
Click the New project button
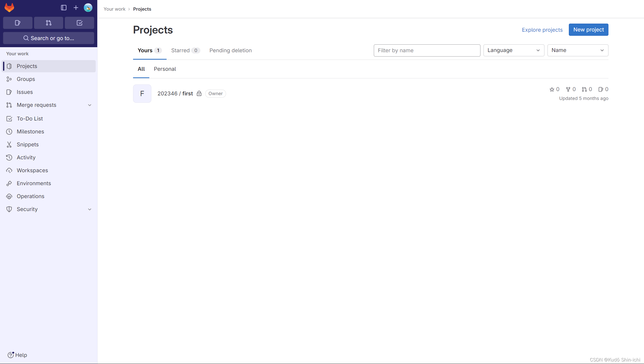point(588,30)
